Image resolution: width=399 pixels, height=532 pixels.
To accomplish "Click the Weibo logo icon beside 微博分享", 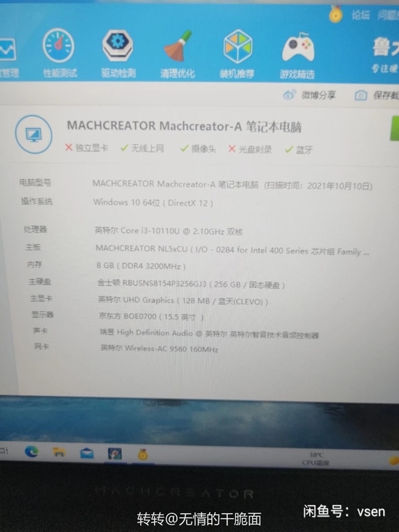I will click(x=289, y=95).
